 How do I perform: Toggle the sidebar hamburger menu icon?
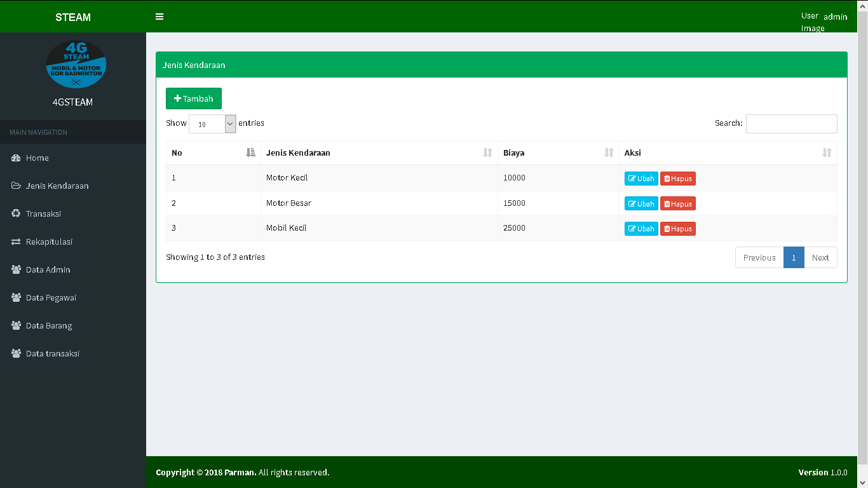(x=159, y=17)
